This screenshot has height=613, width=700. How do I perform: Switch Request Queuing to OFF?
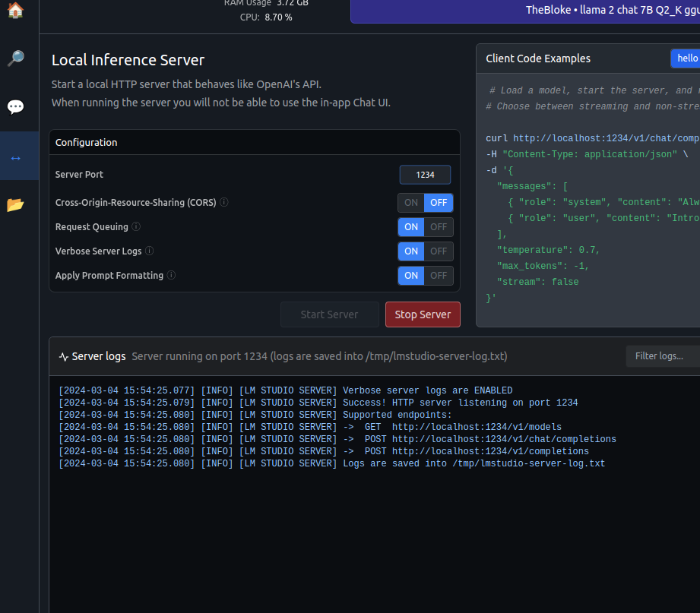(x=439, y=227)
